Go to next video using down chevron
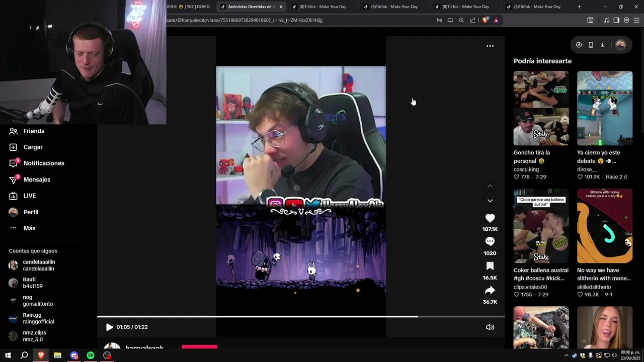This screenshot has height=362, width=644. pyautogui.click(x=490, y=201)
